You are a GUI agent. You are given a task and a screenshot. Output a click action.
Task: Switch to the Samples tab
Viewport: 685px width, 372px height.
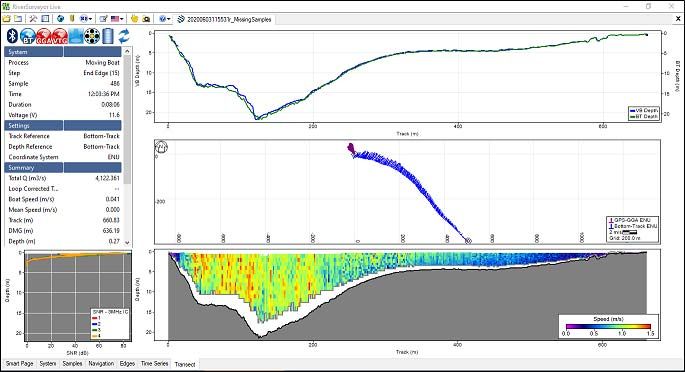pos(72,363)
